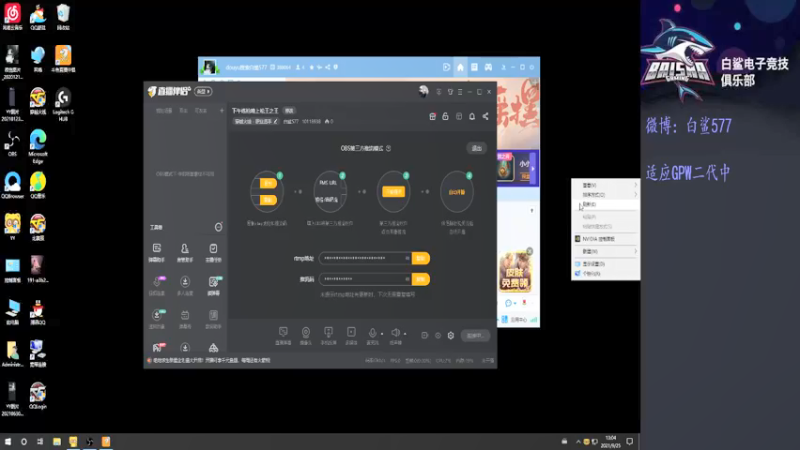The width and height of the screenshot is (800, 450).
Task: Click the 自动开播 step 4 circle
Action: point(457,192)
